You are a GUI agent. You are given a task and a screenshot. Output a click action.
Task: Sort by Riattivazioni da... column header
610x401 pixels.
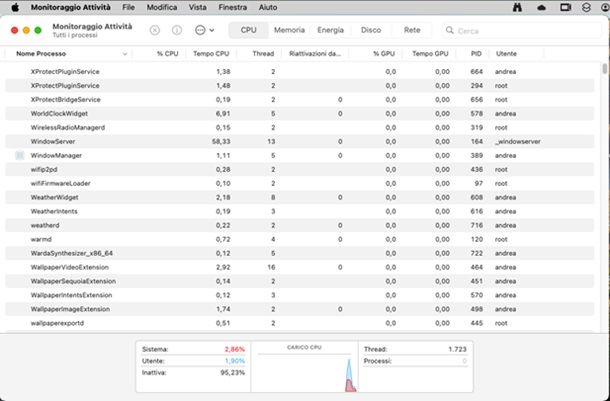[315, 54]
